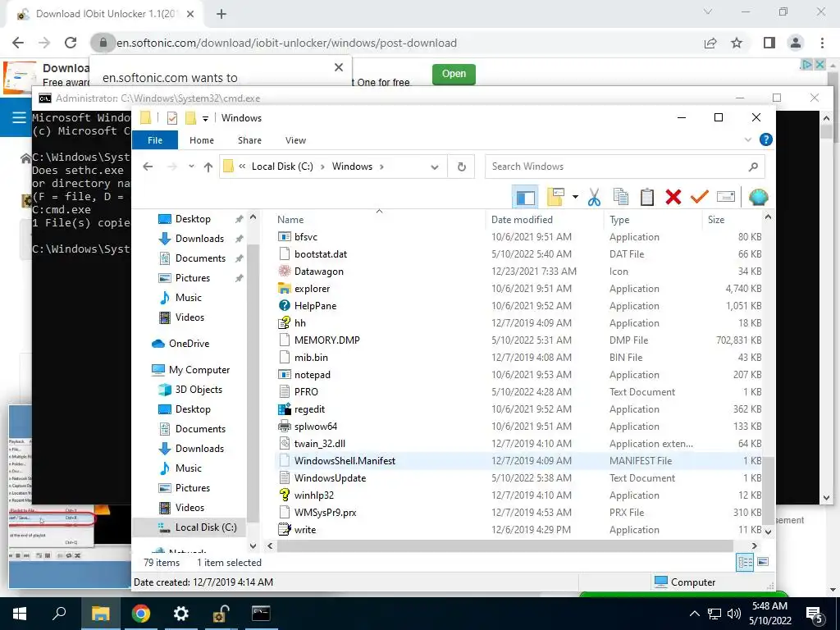Show hidden system tray icons chevron
Screen dimensions: 840x630
[694, 614]
